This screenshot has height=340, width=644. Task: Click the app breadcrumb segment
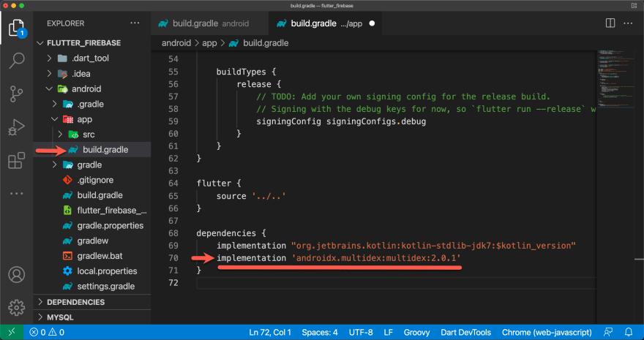209,43
